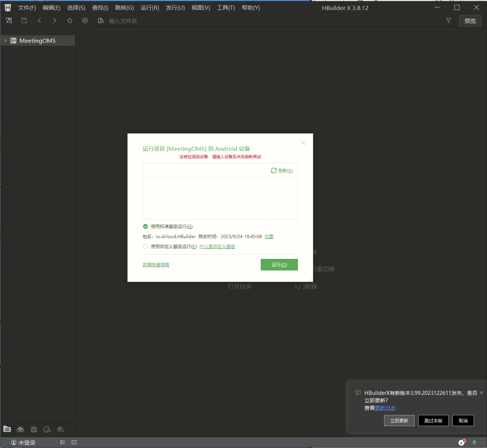Click the bookmark star icon
Image resolution: width=487 pixels, height=448 pixels.
pyautogui.click(x=70, y=21)
